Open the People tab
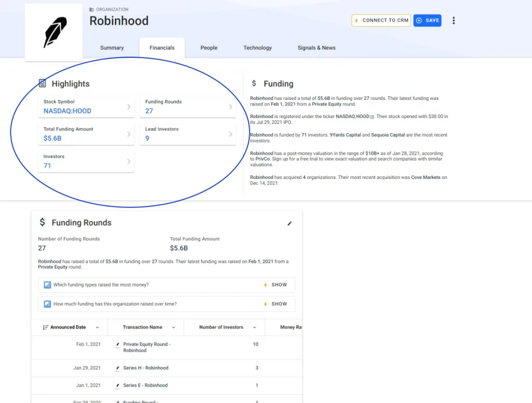This screenshot has height=403, width=532. click(x=209, y=48)
